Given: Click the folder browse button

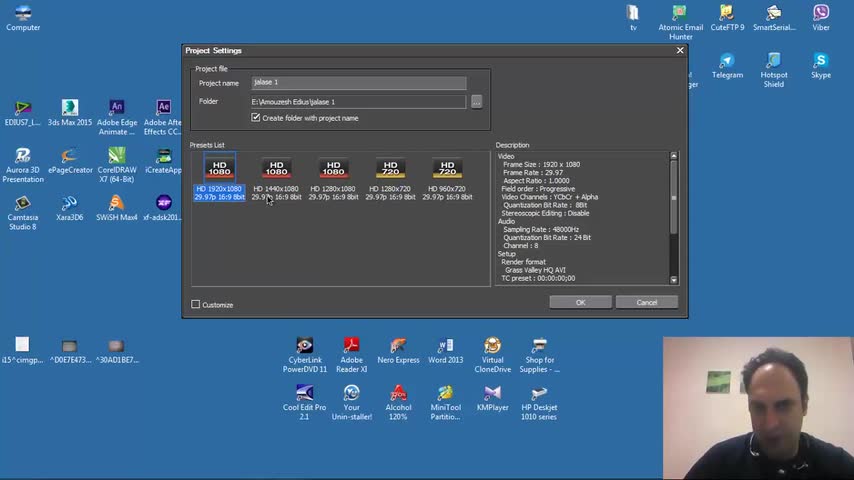Looking at the screenshot, I should 476,101.
